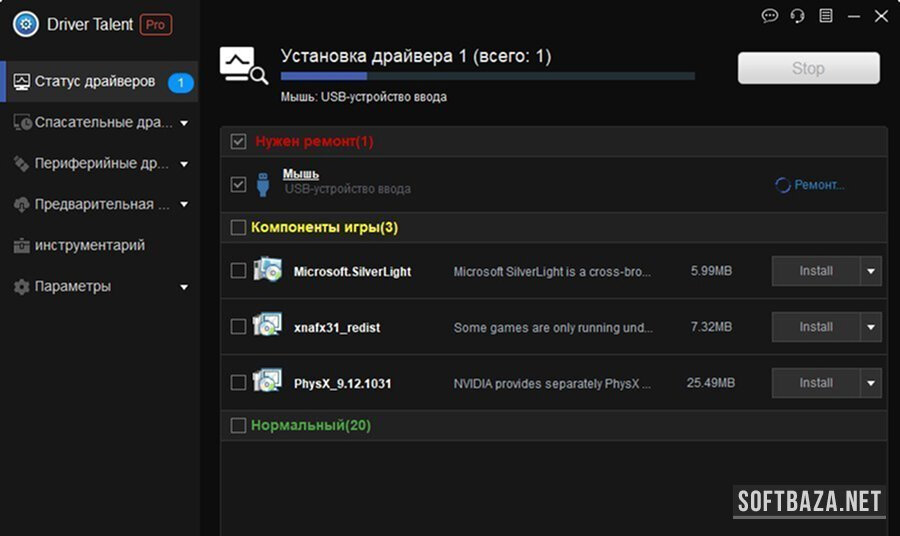Click the blue notification badge 1

point(180,83)
